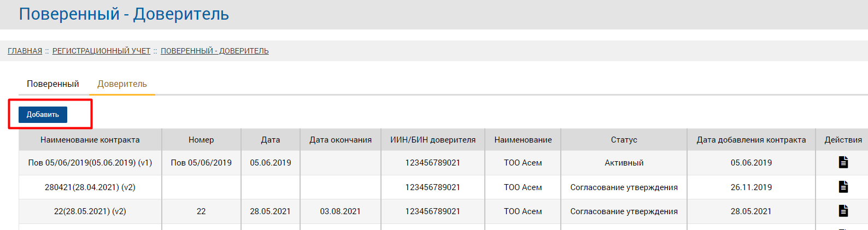Select the 280421(28.04.2021) (v2) contract cell
The width and height of the screenshot is (868, 230).
click(90, 187)
